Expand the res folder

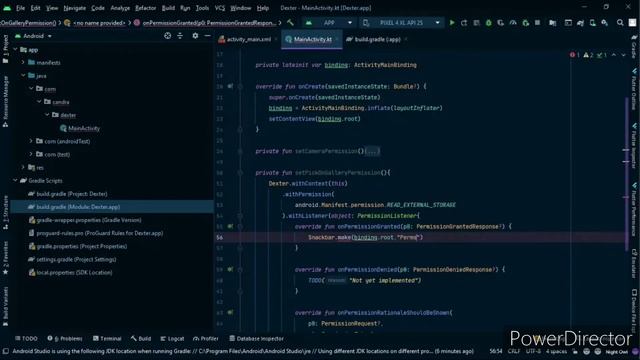[23, 167]
